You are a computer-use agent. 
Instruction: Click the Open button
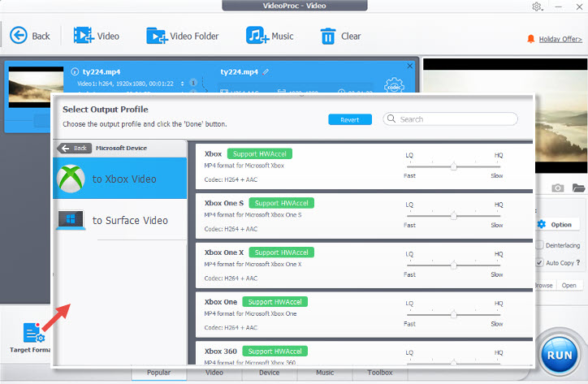569,285
